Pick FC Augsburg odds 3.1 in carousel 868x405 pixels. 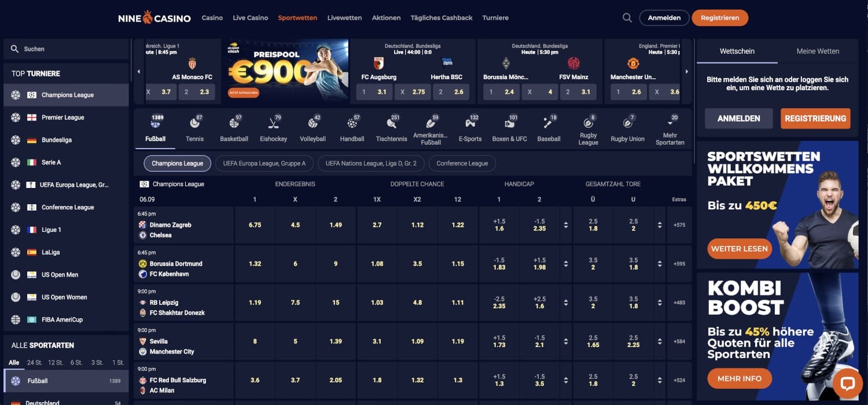[x=374, y=92]
